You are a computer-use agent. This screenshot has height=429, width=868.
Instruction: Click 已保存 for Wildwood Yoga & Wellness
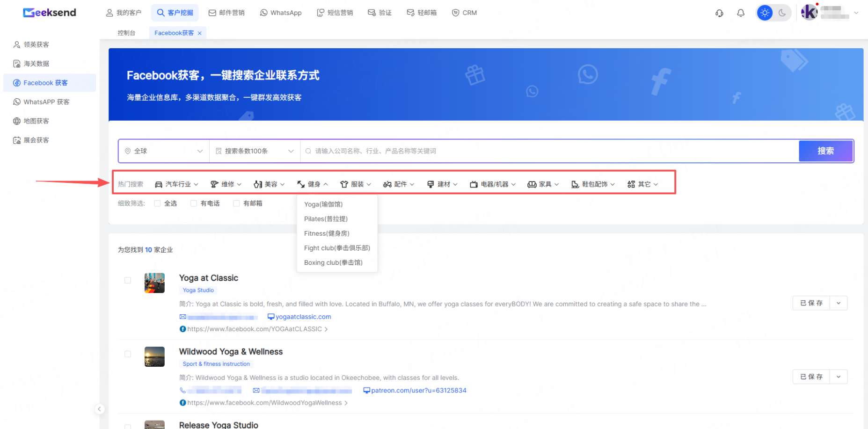(x=811, y=377)
